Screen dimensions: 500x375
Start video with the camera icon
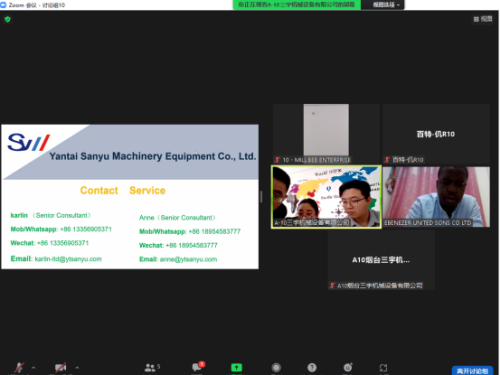tap(60, 368)
